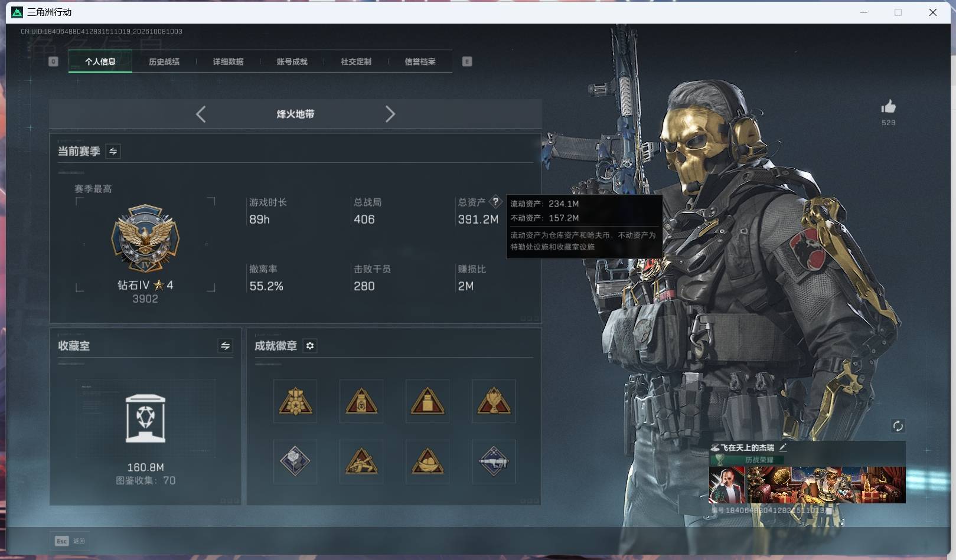
Task: Edit the player name with the pencil icon
Action: (x=783, y=447)
